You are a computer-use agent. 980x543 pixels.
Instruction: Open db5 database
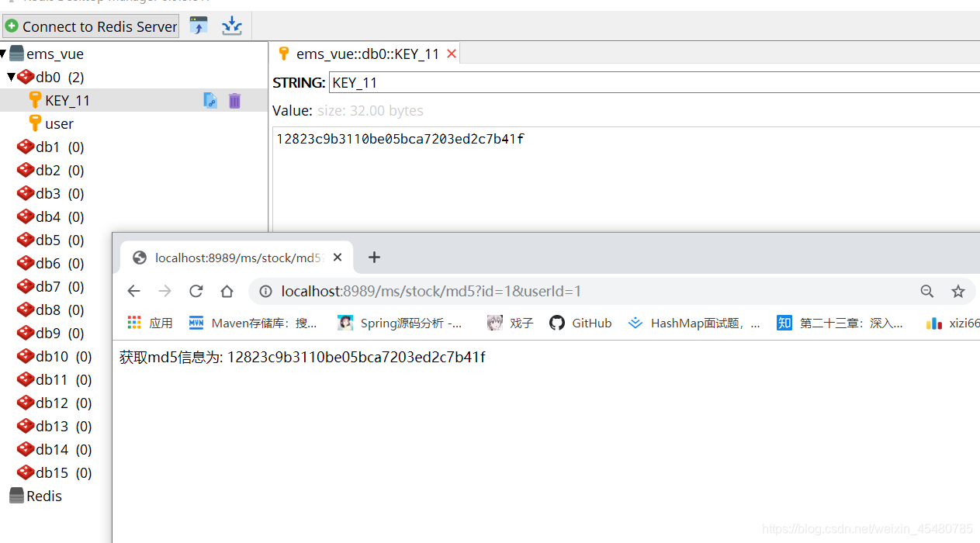[50, 240]
